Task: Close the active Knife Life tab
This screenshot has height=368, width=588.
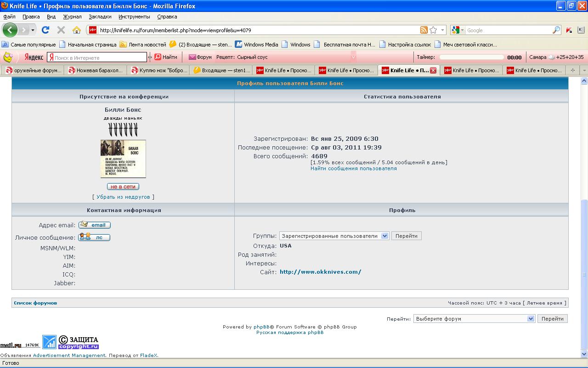Action: point(433,70)
